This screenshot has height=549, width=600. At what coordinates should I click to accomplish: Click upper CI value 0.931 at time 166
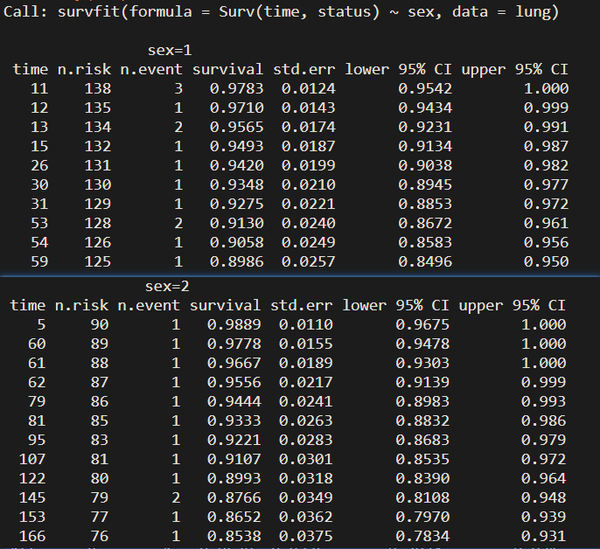click(543, 536)
